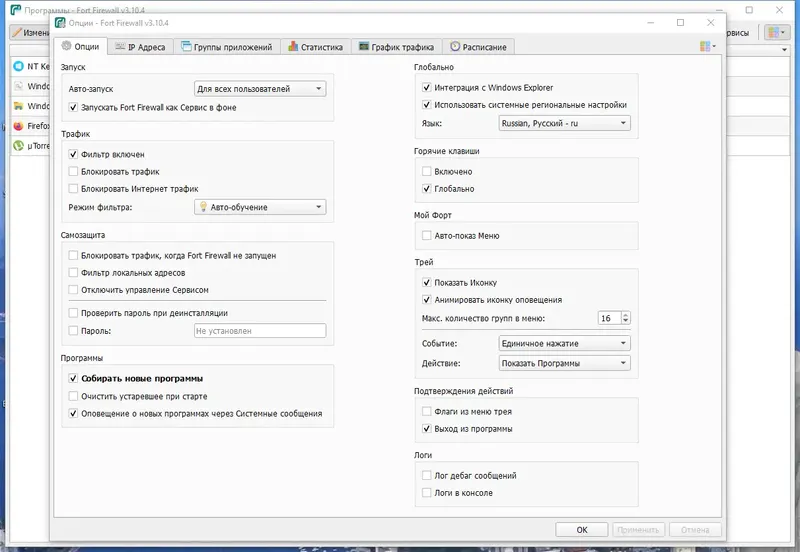Click the Применить button
Image resolution: width=800 pixels, height=552 pixels.
638,530
